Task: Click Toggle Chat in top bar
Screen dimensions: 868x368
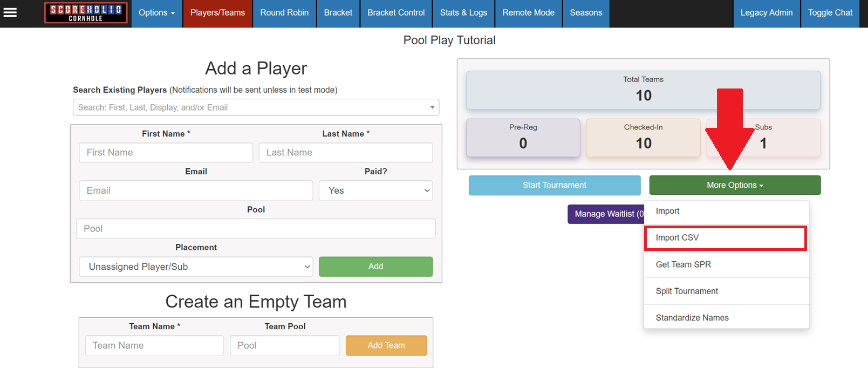Action: [830, 13]
